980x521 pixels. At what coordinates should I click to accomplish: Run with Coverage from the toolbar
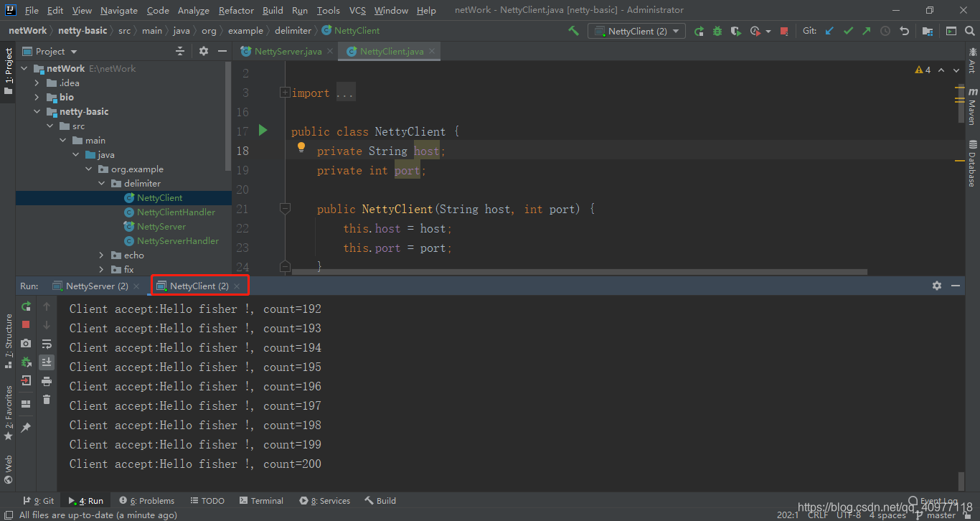coord(736,31)
